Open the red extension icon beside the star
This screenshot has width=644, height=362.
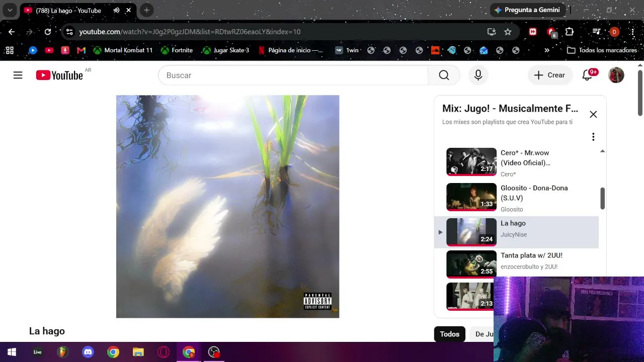click(x=533, y=32)
